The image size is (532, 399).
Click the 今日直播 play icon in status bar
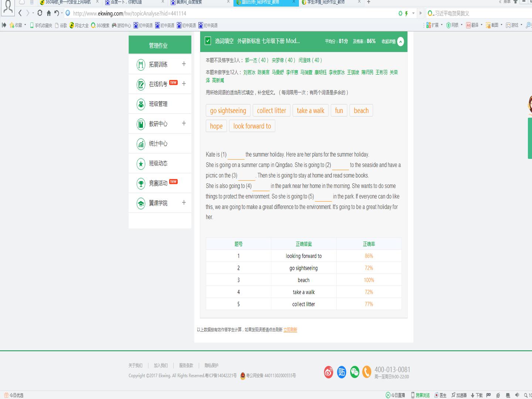pos(388,395)
